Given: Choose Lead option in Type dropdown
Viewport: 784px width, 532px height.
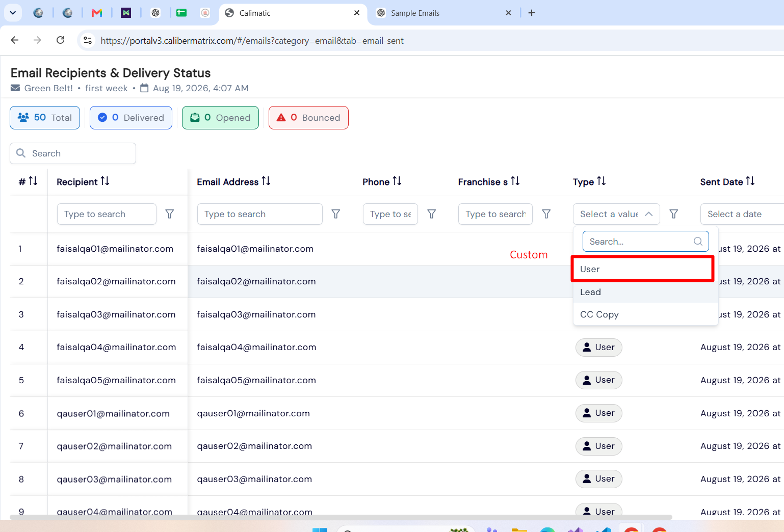Looking at the screenshot, I should pos(645,292).
